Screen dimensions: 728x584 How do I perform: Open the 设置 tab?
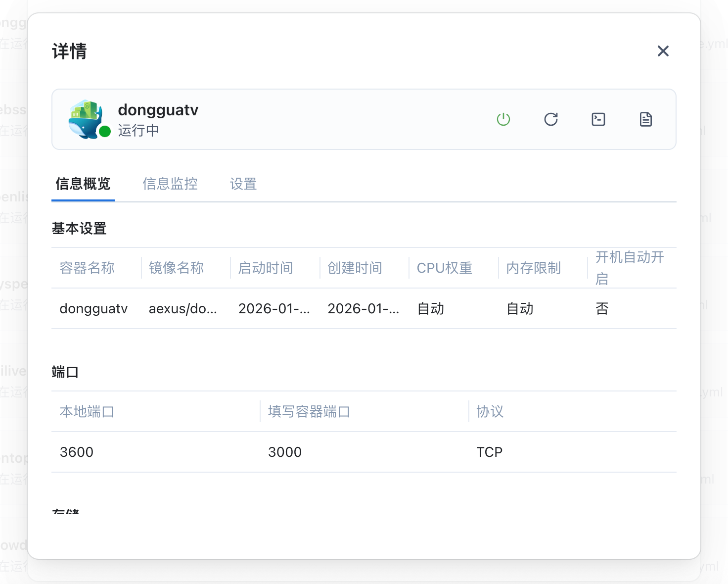pos(243,184)
